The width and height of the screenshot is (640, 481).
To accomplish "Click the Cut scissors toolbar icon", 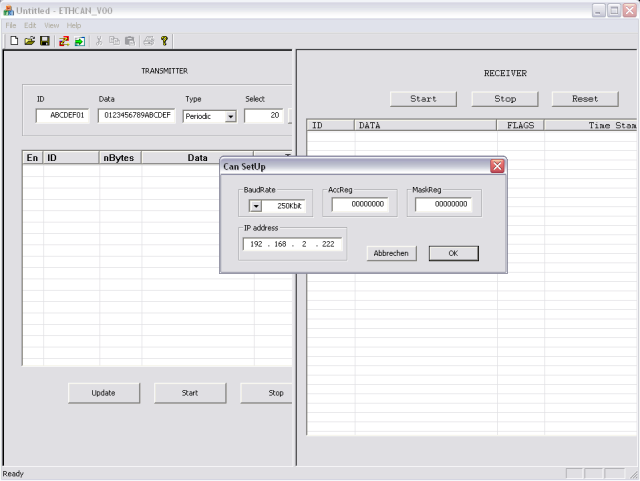I will [99, 41].
